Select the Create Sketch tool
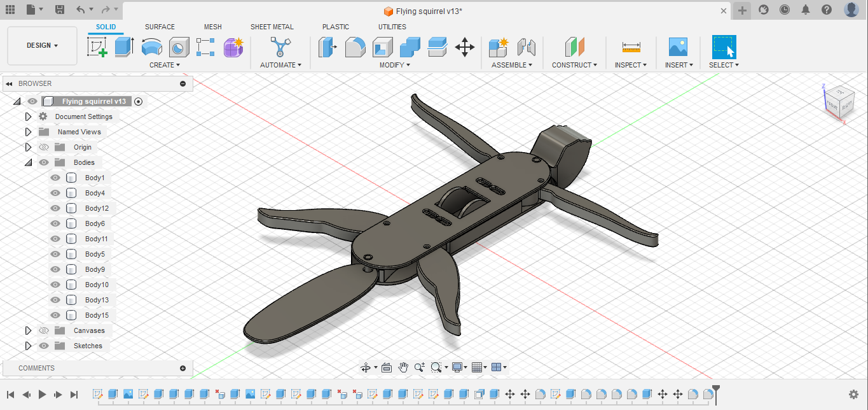 coord(97,47)
